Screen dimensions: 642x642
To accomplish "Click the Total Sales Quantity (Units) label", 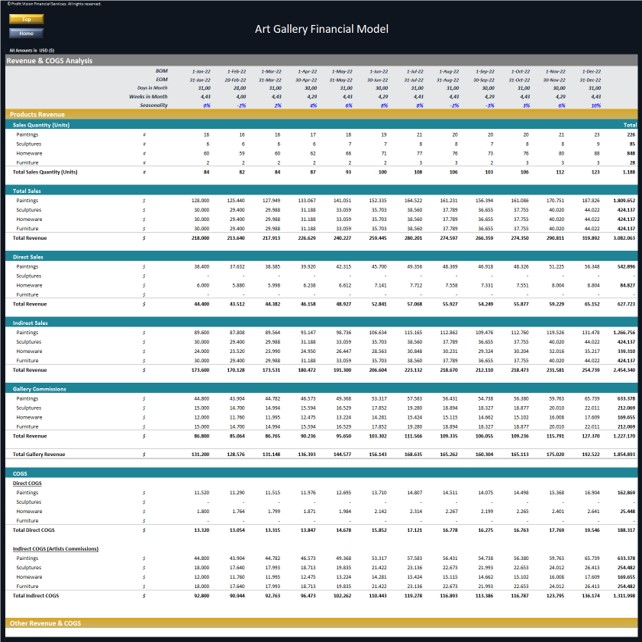I will pyautogui.click(x=45, y=172).
